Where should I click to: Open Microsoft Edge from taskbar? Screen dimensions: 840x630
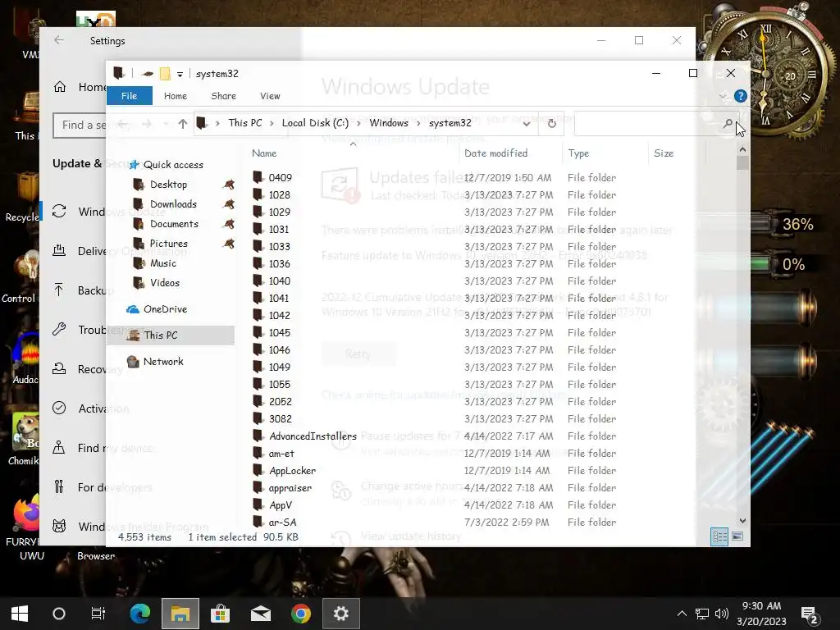coord(140,614)
